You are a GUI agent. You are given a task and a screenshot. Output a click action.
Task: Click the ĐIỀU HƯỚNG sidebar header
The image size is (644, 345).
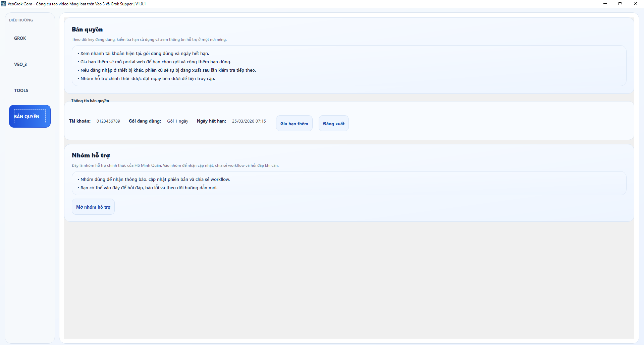tap(21, 20)
